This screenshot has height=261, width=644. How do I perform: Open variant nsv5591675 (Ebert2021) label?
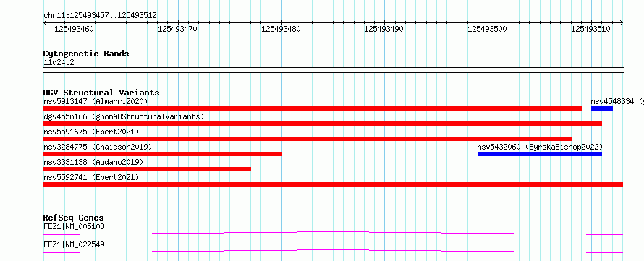[x=91, y=132]
